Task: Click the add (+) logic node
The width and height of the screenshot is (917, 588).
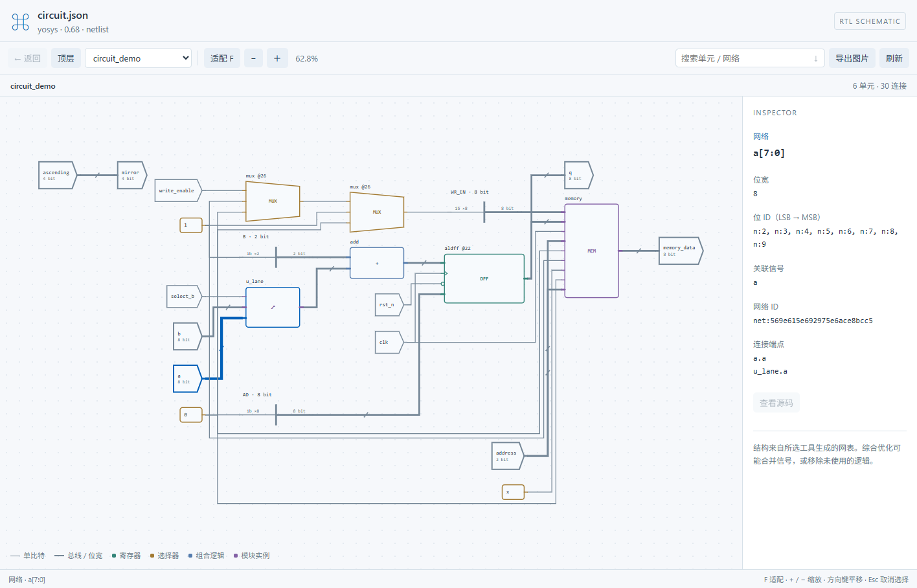Action: [377, 263]
